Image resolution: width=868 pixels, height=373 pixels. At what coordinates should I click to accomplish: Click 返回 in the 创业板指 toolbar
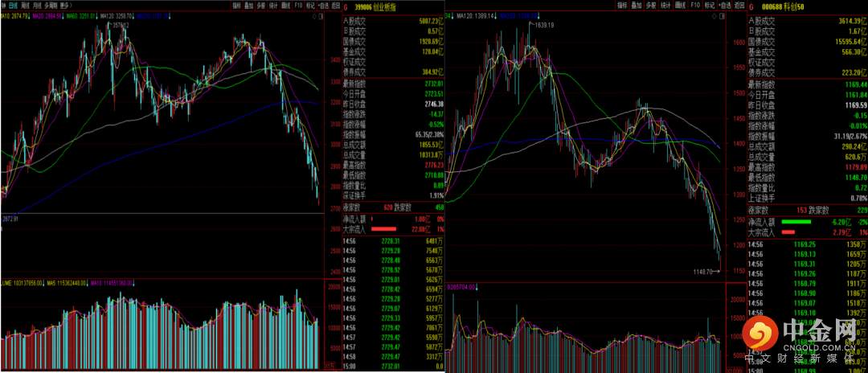click(x=335, y=6)
